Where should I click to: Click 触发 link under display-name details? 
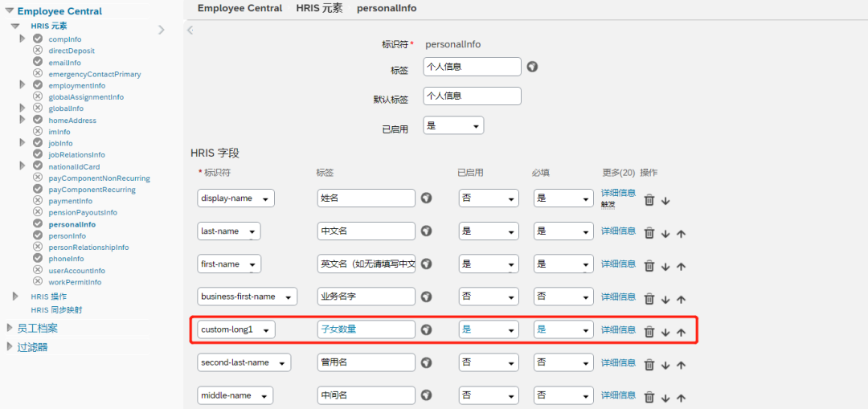608,204
